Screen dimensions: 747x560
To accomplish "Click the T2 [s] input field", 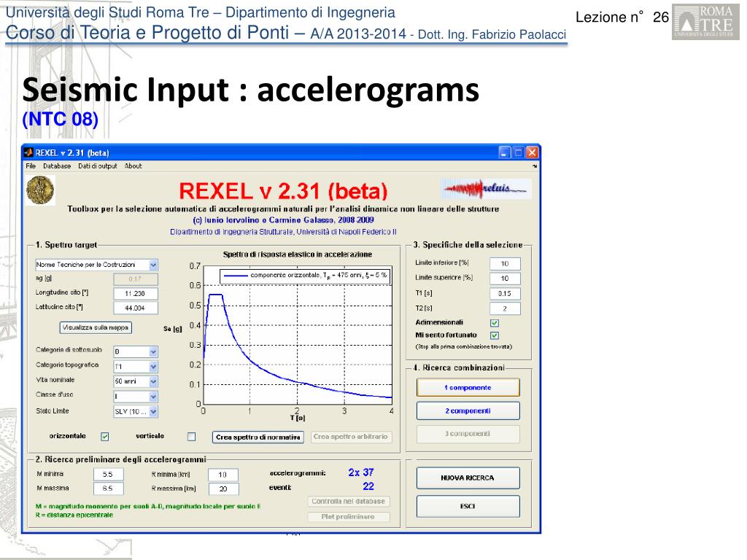I will 505,308.
